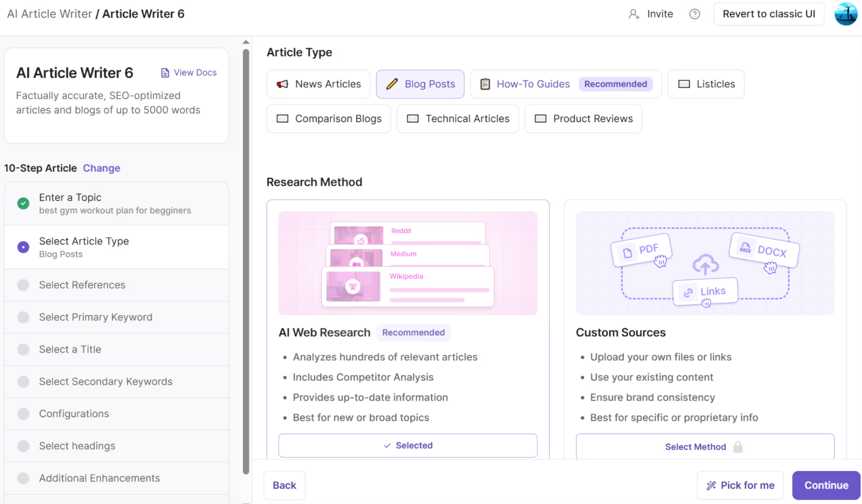Click the lock icon on Select Method
862x504 pixels.
click(738, 447)
